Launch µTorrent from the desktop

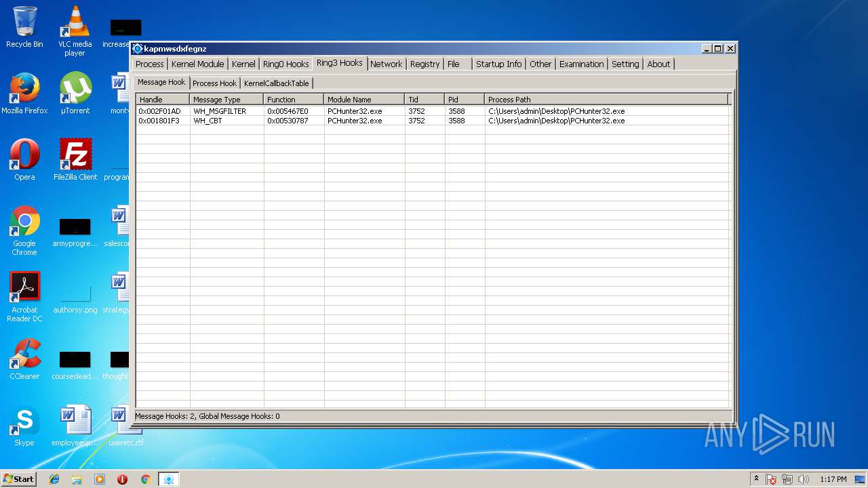[x=75, y=94]
